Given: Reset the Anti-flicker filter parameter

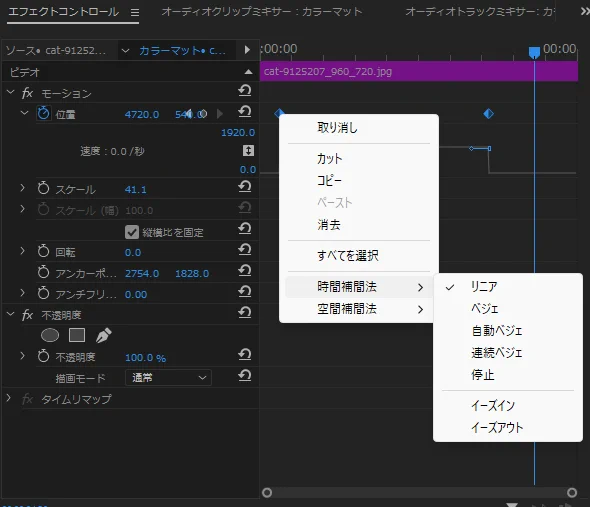Looking at the screenshot, I should coord(245,291).
